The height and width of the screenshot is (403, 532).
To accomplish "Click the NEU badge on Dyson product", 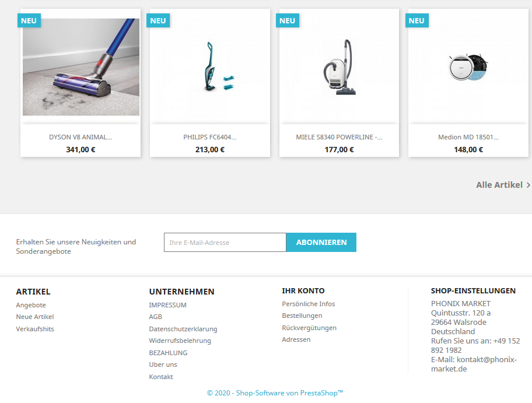I will point(29,20).
